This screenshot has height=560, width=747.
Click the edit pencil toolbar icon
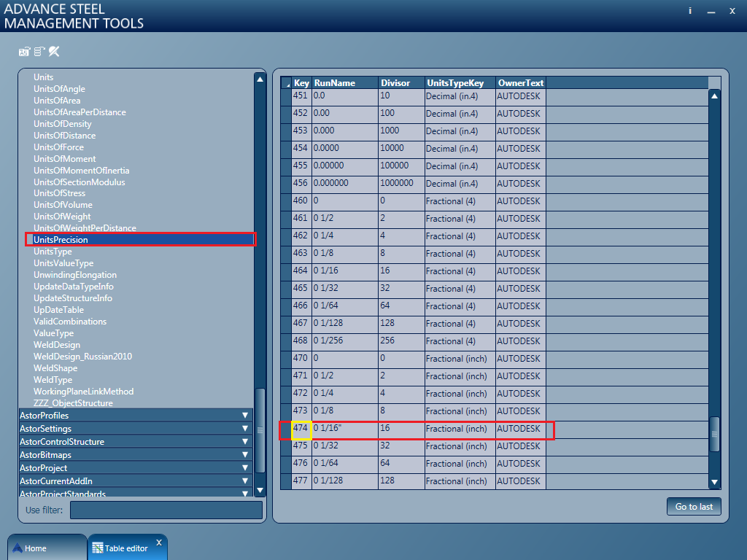tap(54, 52)
